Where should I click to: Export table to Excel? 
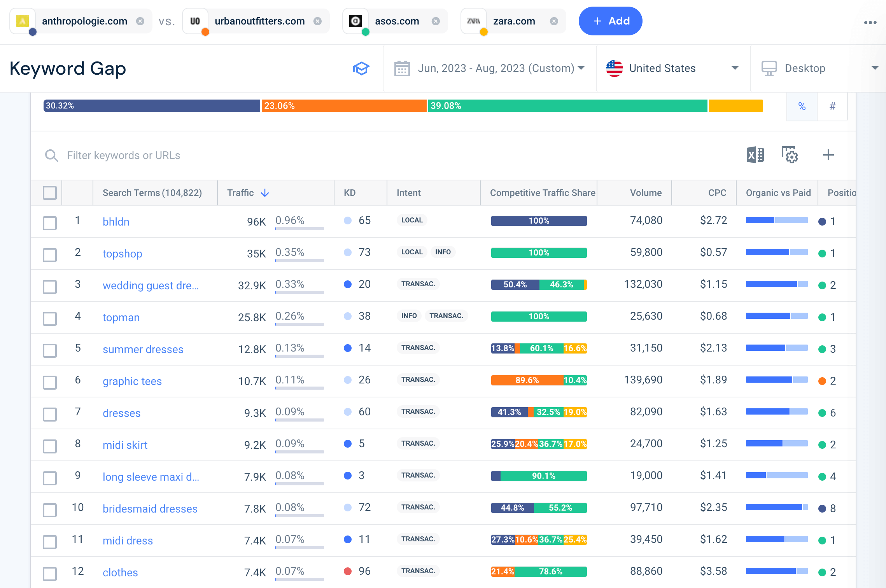(755, 155)
